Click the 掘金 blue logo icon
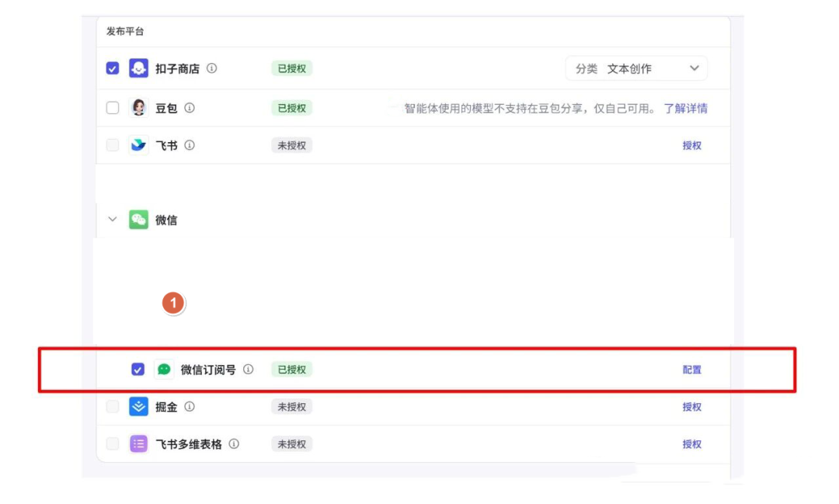This screenshot has height=504, width=839. tap(138, 407)
